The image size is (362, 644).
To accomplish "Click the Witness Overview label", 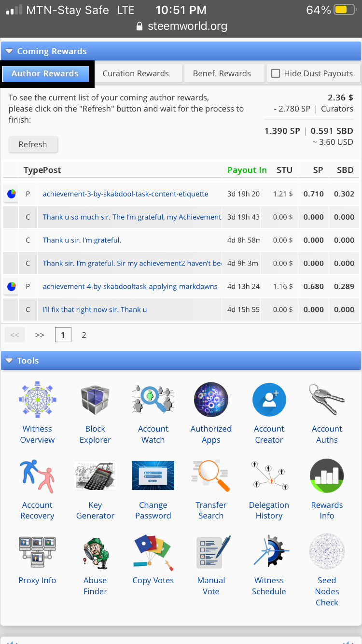I will point(37,434).
